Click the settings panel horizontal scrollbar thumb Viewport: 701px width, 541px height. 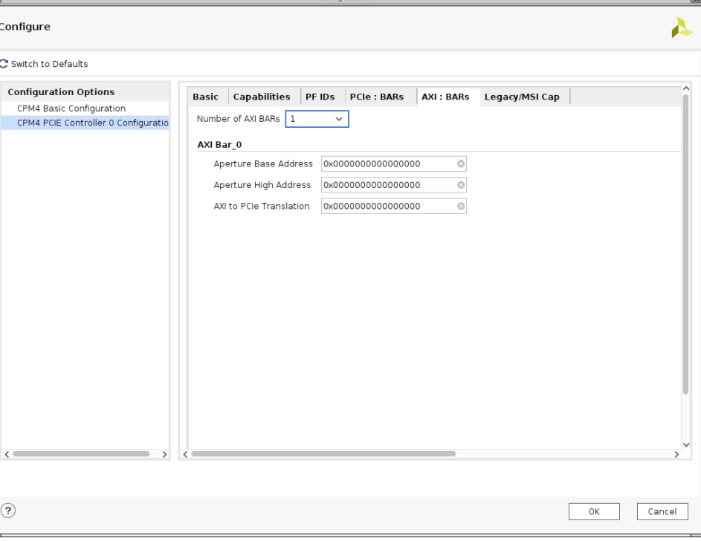[x=324, y=454]
